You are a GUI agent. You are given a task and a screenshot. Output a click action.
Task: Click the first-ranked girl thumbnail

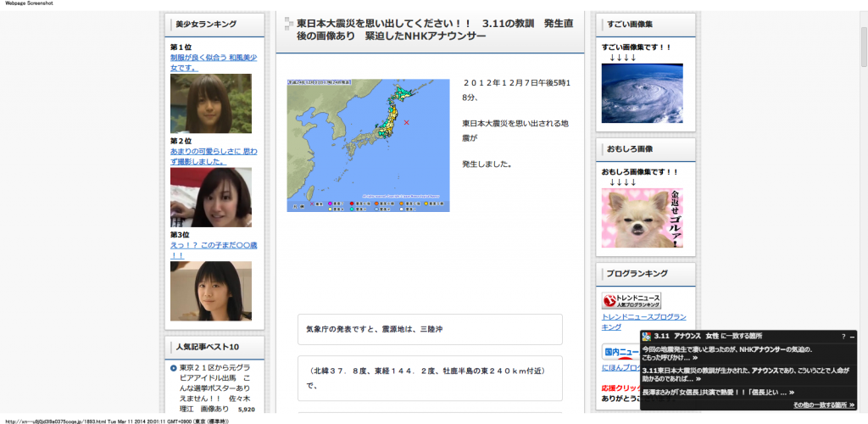point(211,103)
